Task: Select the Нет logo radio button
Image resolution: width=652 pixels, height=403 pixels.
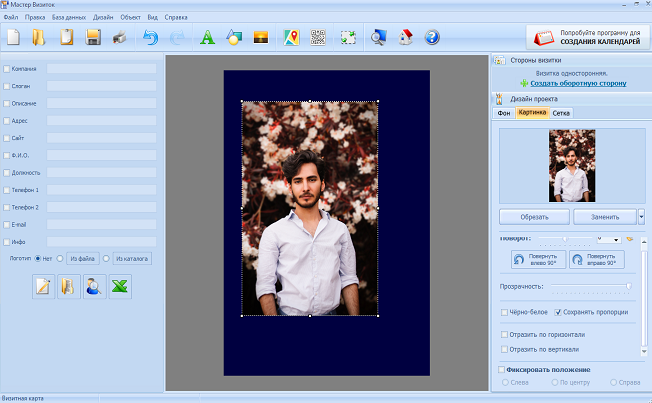Action: (38, 258)
